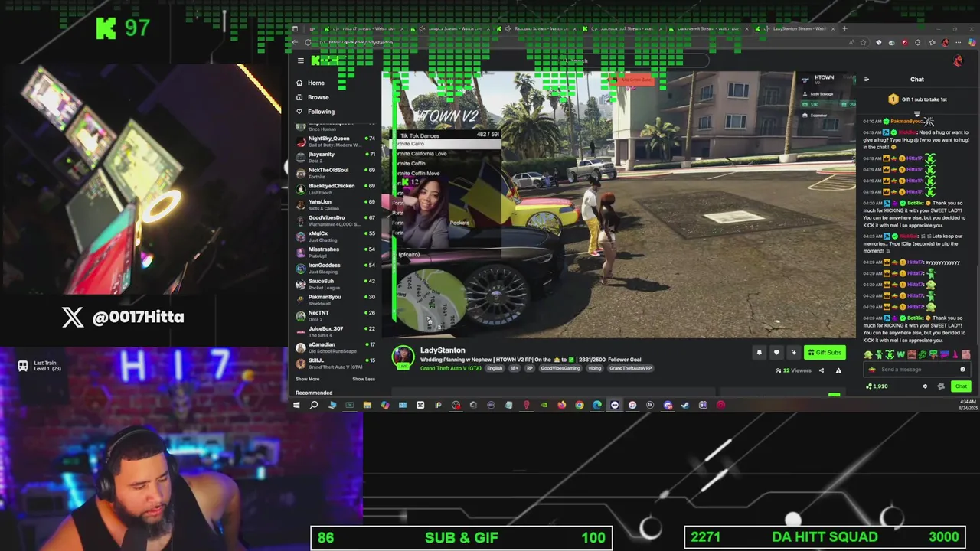Switch to LadyStanton Stream browser tab
Viewport: 980px width, 551px height.
click(x=796, y=28)
